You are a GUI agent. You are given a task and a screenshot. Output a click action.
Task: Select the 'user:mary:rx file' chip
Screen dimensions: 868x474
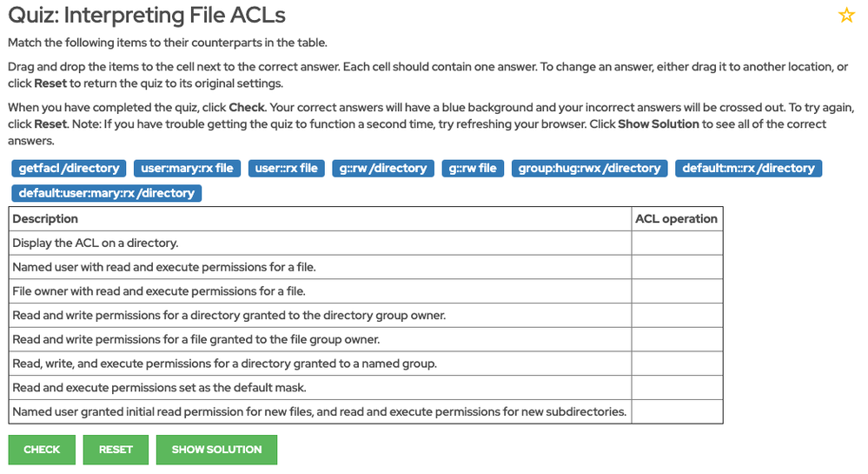tap(187, 168)
